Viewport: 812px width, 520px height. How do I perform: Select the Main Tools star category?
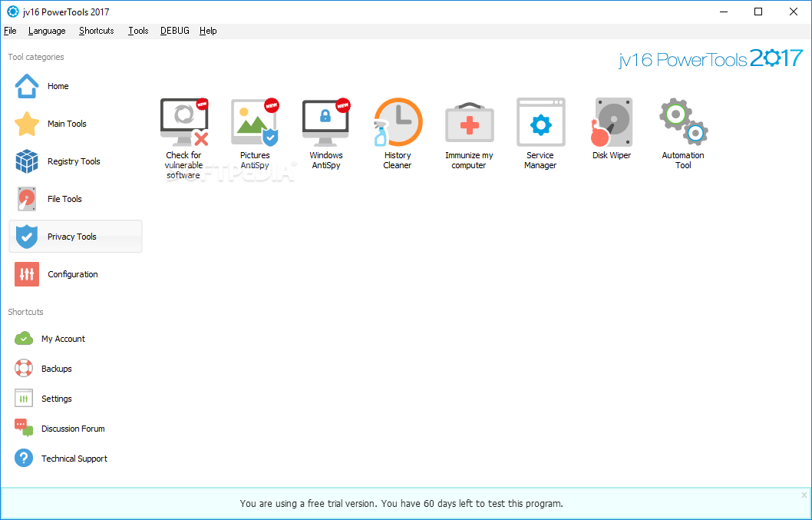76,124
